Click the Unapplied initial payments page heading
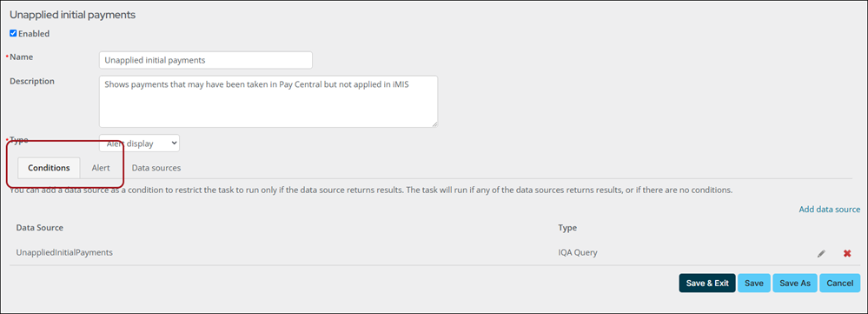This screenshot has width=868, height=314. coord(72,15)
